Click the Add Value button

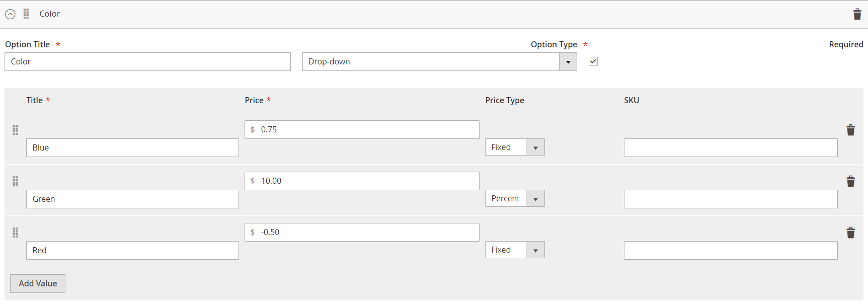coord(38,284)
